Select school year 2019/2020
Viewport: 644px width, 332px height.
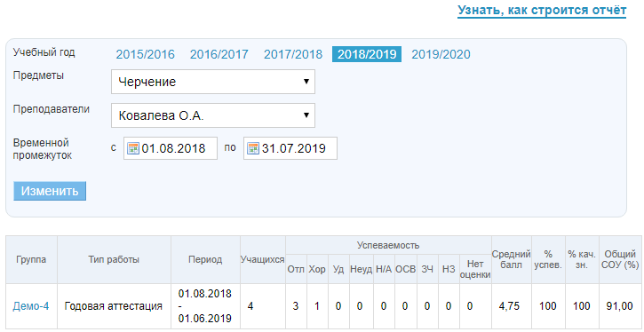[441, 54]
